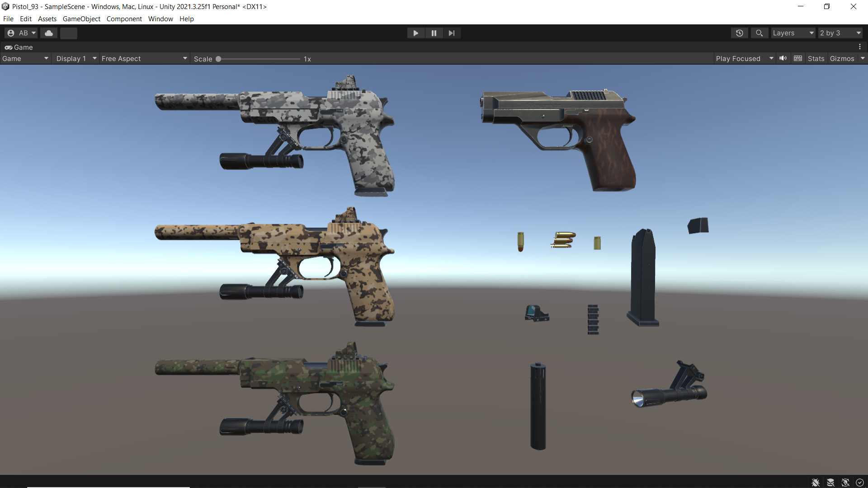The width and height of the screenshot is (868, 488).
Task: Toggle the Unity shortcuts keyboard icon
Action: (798, 58)
